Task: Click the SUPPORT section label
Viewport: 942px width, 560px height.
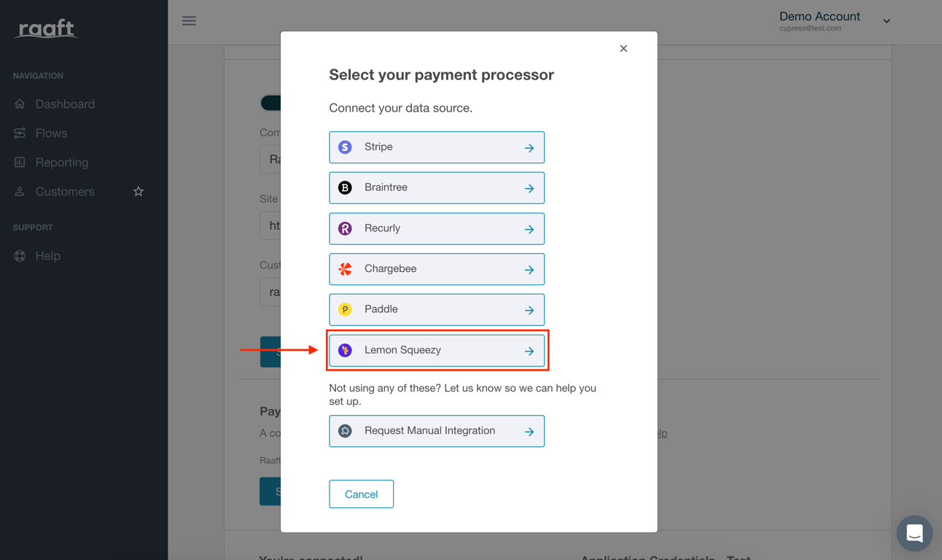Action: coord(33,227)
